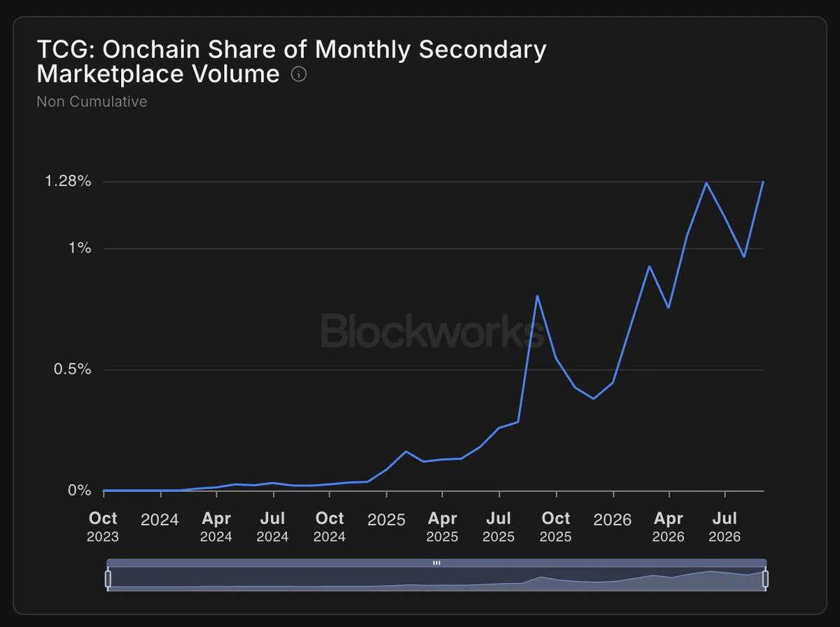Click the '2025' x-axis label
The width and height of the screenshot is (840, 627).
pos(386,520)
